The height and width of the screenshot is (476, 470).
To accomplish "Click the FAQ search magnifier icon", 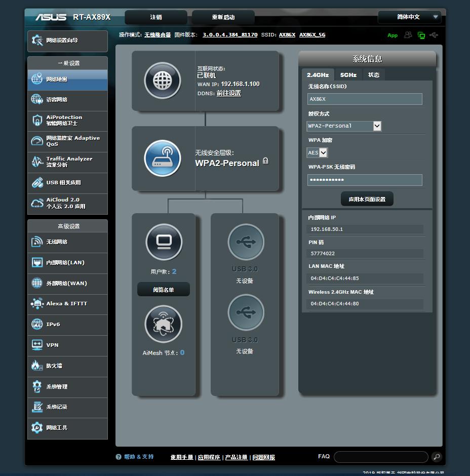I will [436, 457].
